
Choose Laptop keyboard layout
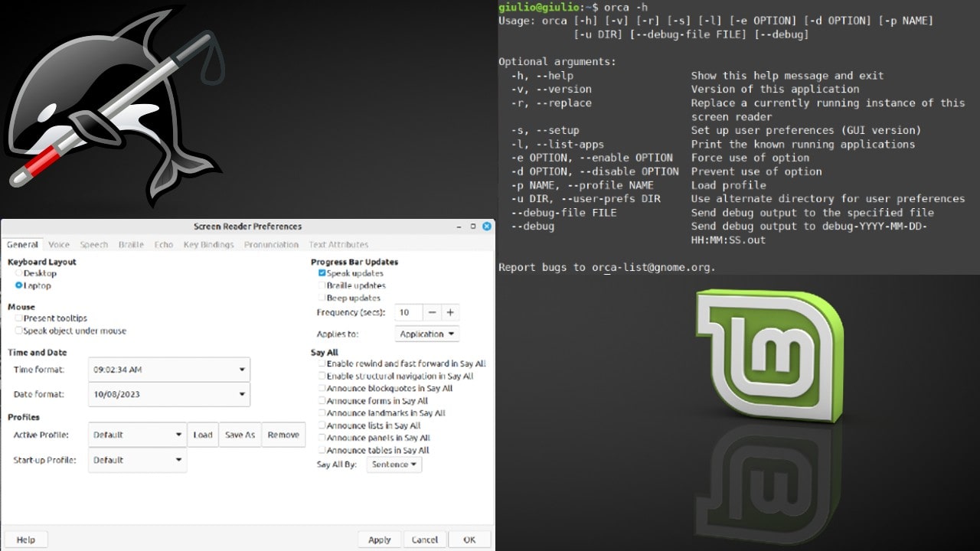tap(33, 285)
